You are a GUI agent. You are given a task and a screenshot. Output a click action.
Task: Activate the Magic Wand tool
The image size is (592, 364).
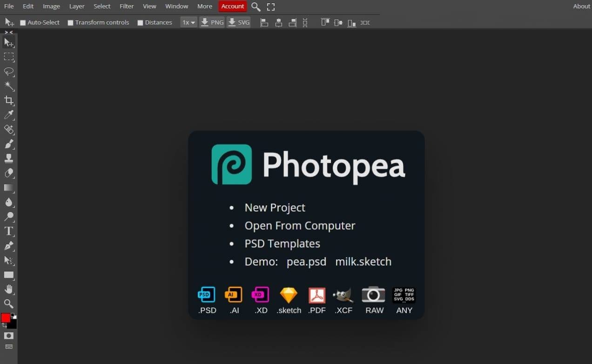coord(9,86)
